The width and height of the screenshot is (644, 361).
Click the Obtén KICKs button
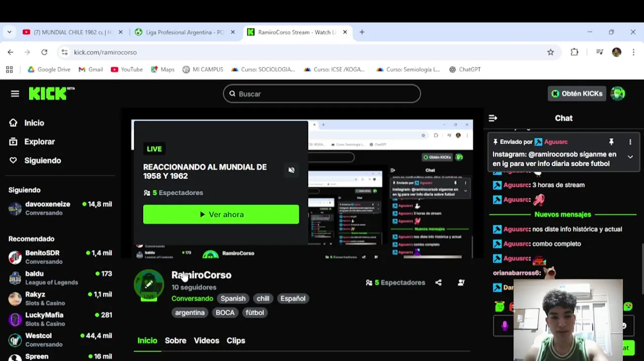point(576,94)
